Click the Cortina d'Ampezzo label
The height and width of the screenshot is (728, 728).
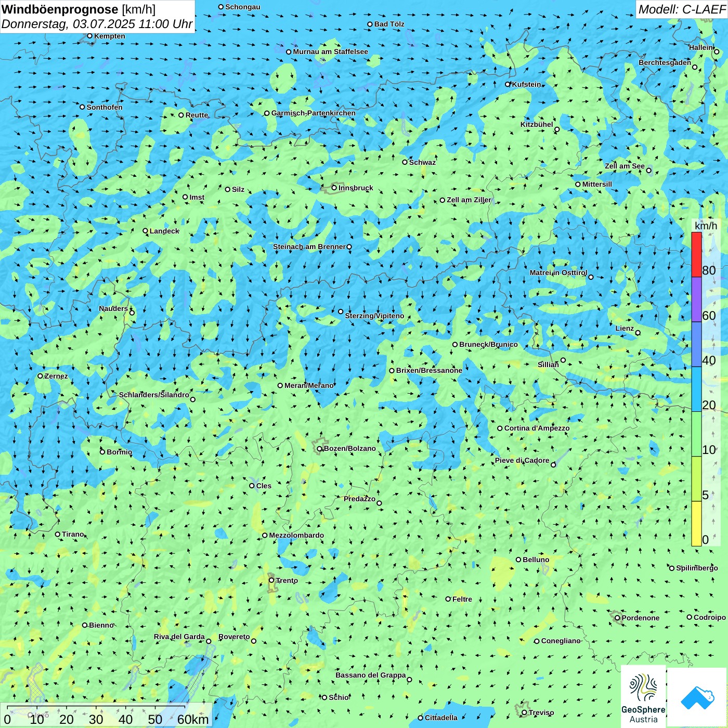537,428
